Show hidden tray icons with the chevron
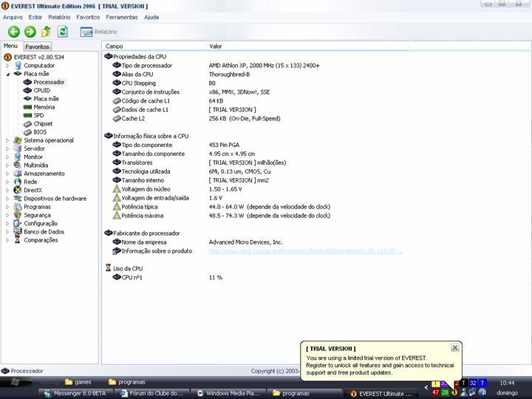 coord(426,387)
